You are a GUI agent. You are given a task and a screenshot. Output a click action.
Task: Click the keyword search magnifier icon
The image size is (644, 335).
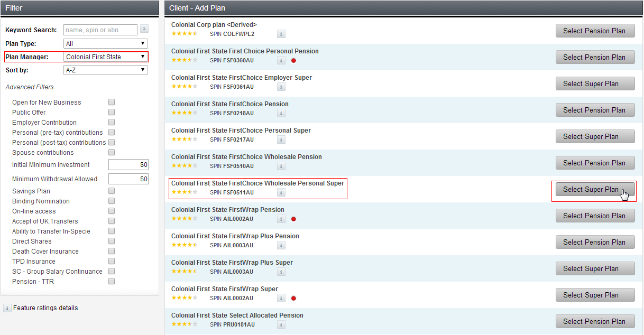pos(144,29)
